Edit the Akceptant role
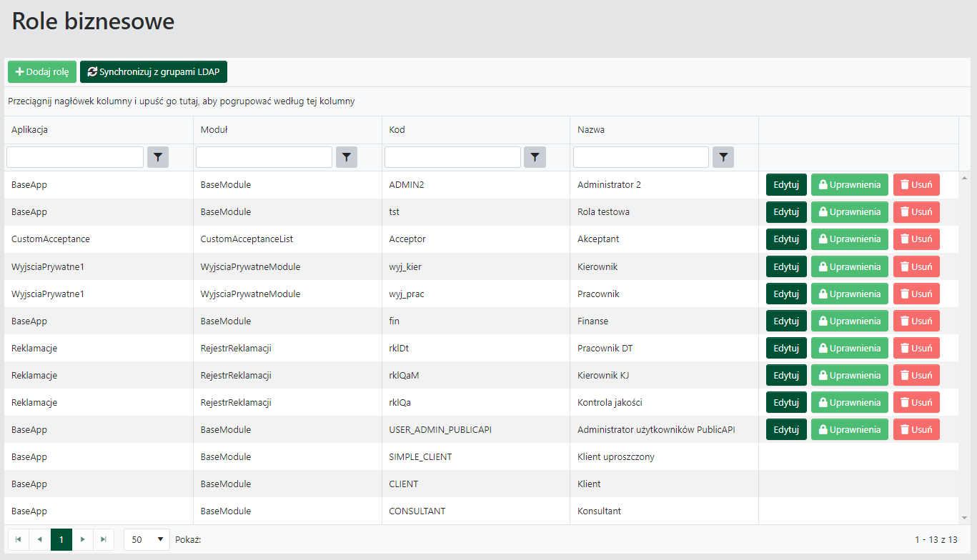Viewport: 977px width, 560px height. 786,239
